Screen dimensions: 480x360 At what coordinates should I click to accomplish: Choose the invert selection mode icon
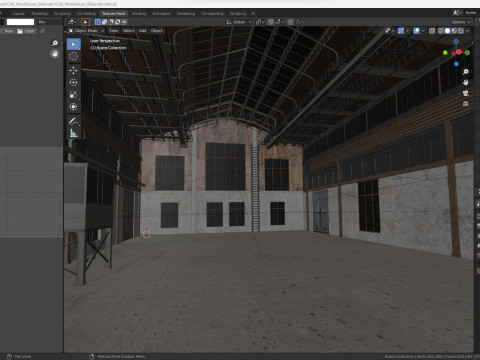click(117, 22)
